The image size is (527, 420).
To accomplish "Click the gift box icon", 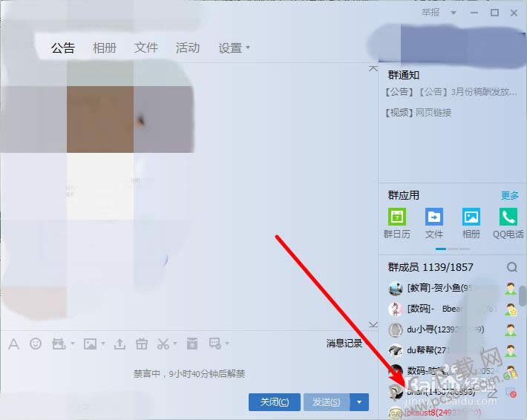I will [142, 344].
